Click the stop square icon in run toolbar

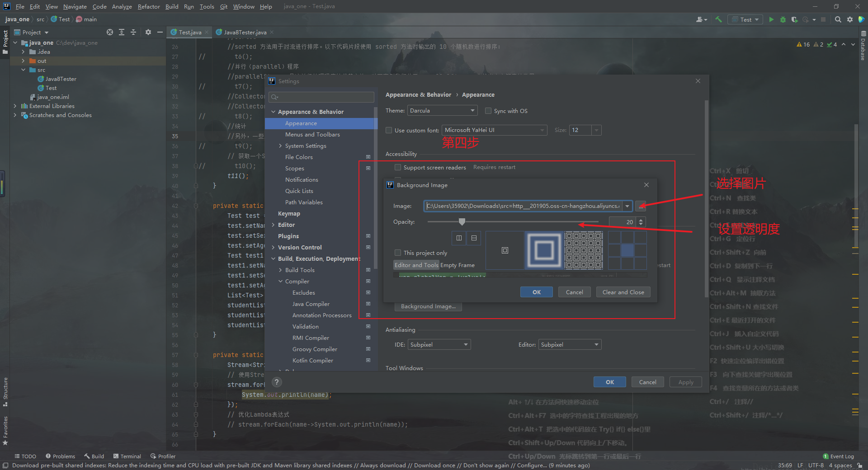point(823,19)
